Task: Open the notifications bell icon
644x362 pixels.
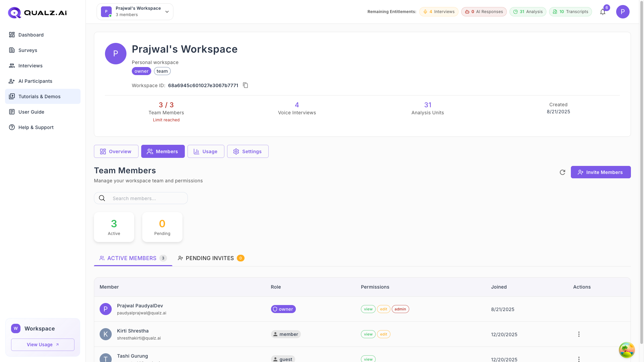Action: click(x=603, y=12)
